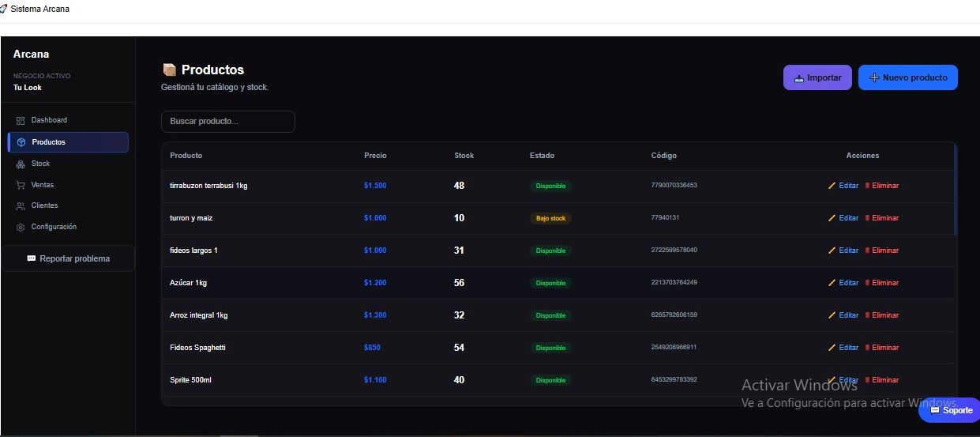
Task: Click the Clientes people icon
Action: (21, 206)
